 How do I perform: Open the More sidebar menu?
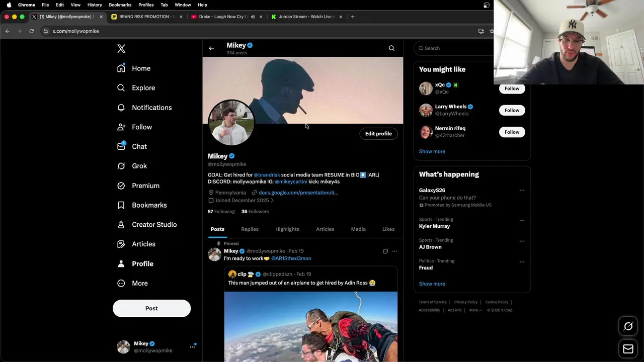tap(132, 284)
